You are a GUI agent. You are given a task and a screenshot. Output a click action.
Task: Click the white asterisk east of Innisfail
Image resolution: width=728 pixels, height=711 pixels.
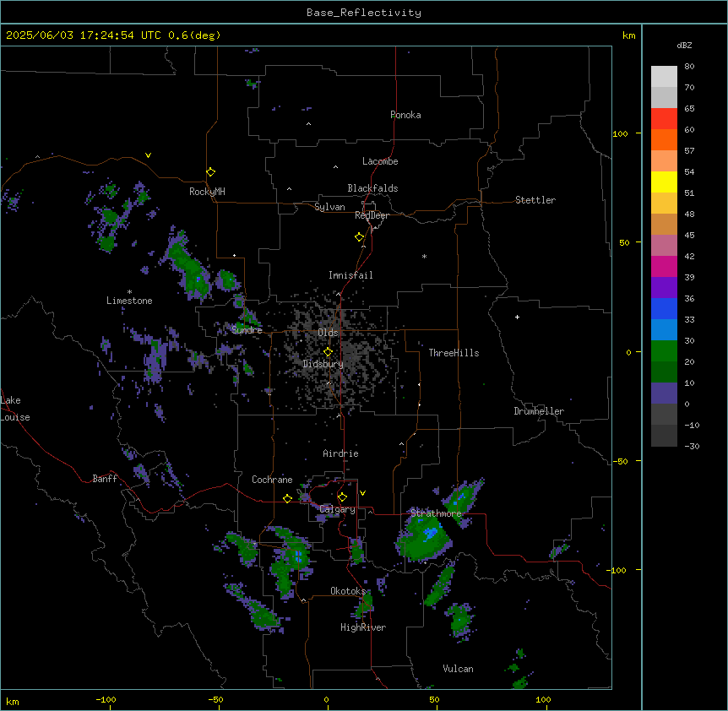point(424,256)
